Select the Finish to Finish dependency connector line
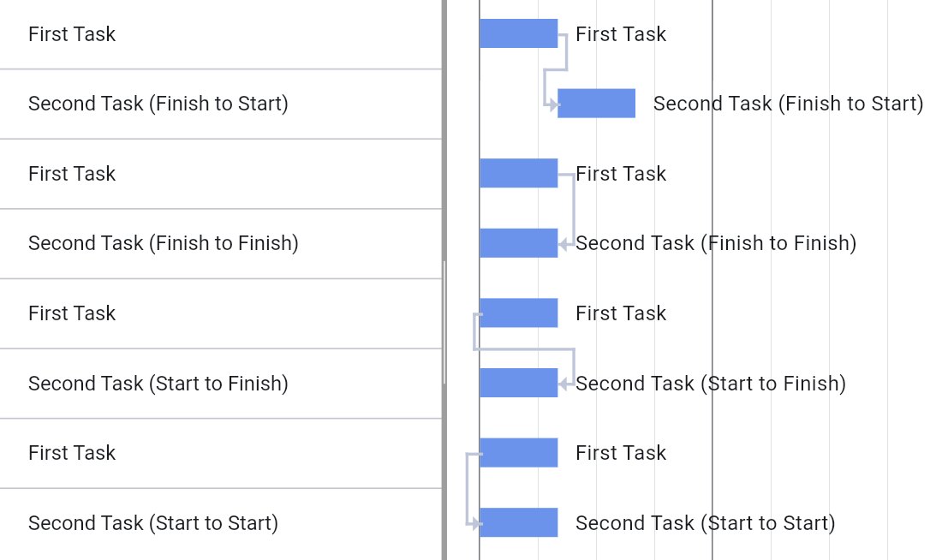The height and width of the screenshot is (560, 942). (x=573, y=210)
